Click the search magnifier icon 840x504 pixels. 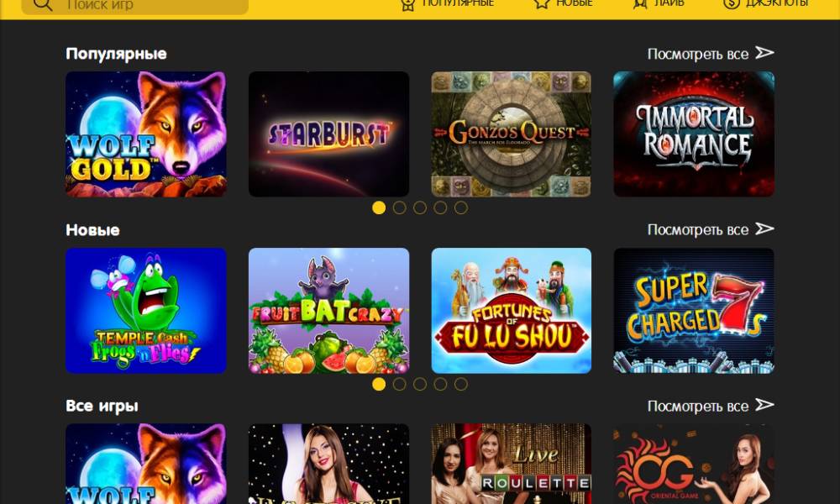tap(42, 4)
